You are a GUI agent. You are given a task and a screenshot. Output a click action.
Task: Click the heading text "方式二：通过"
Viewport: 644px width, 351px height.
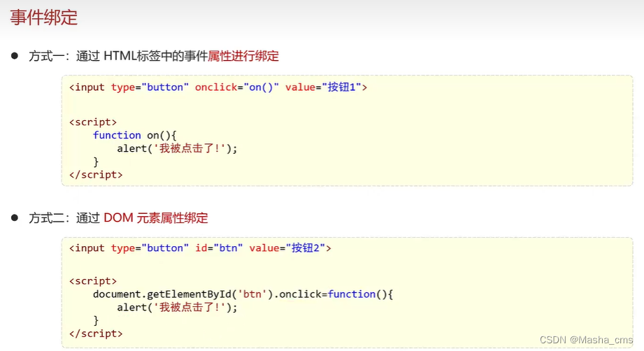tap(64, 217)
